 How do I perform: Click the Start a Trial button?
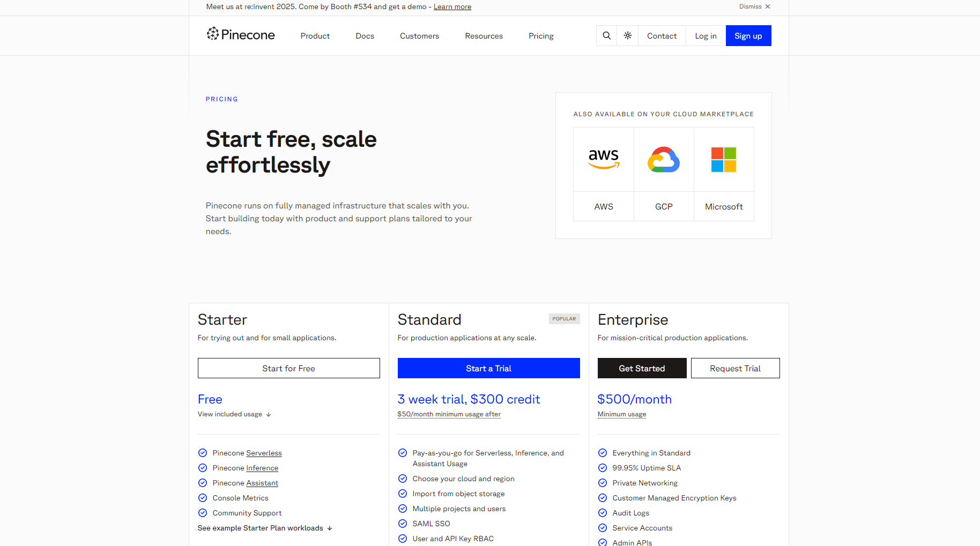click(x=488, y=368)
